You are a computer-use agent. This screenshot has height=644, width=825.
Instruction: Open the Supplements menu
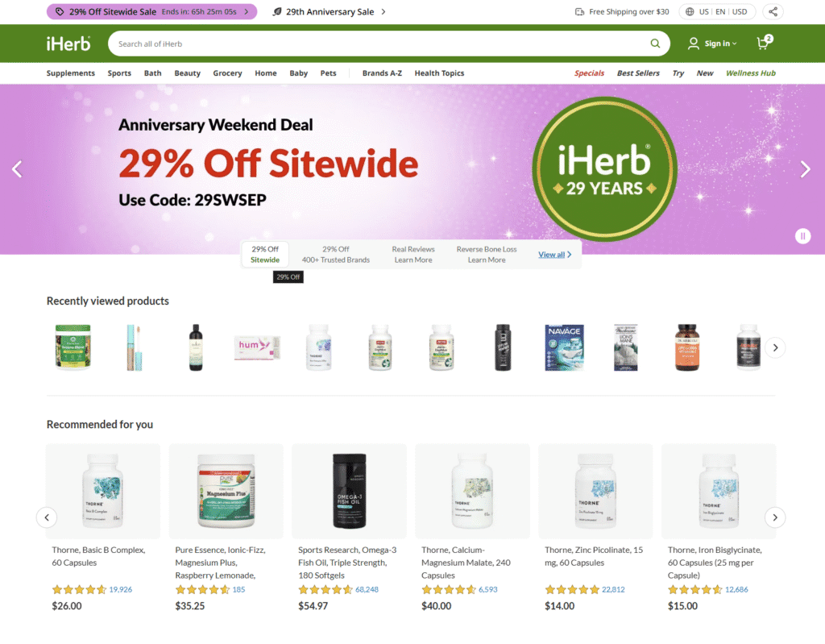(71, 73)
